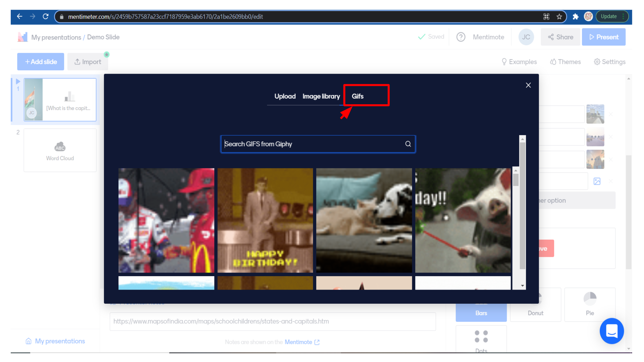The width and height of the screenshot is (644, 362).
Task: Open the Word Cloud slide thumbnail
Action: tap(60, 150)
